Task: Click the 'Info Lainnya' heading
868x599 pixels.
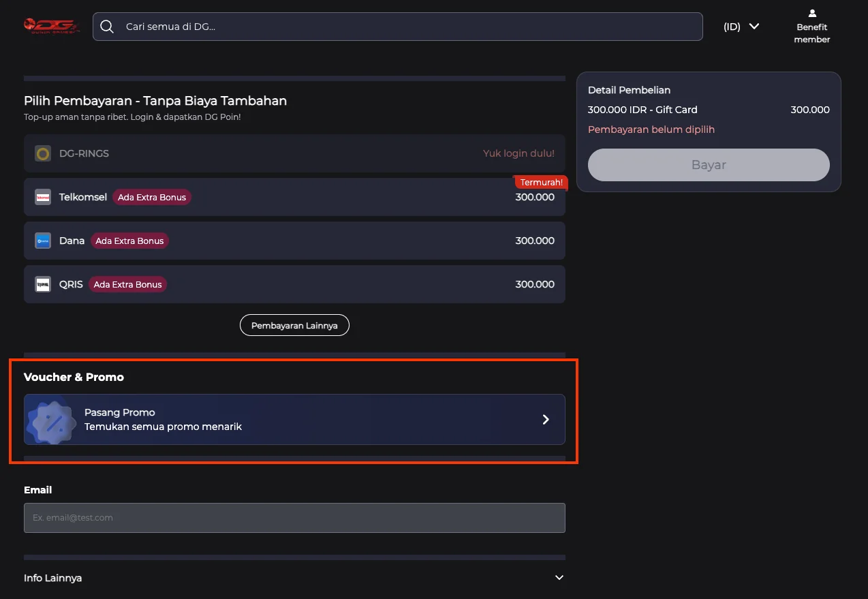Action: 52,578
